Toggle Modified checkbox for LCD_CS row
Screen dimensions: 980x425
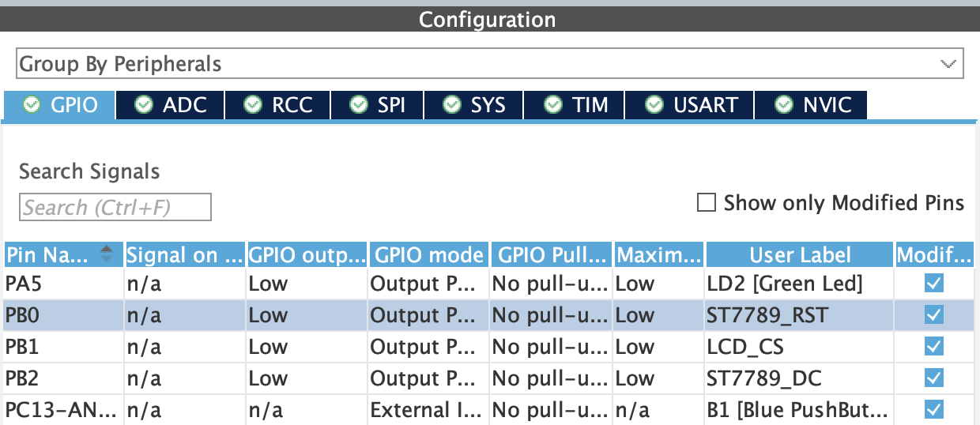(933, 347)
